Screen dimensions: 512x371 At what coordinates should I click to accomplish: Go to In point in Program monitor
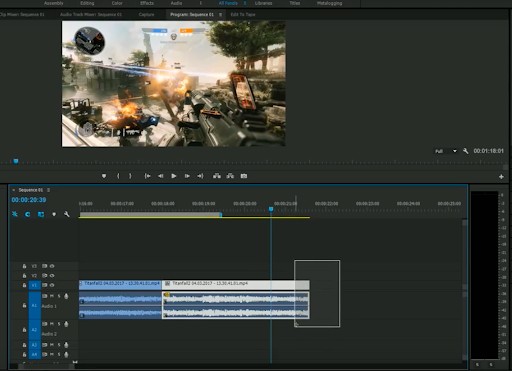147,176
